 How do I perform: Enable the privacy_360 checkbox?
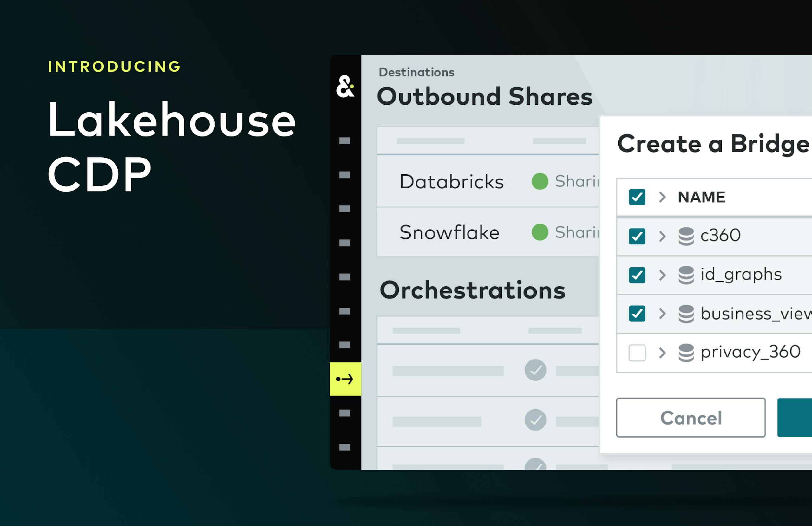coord(637,353)
